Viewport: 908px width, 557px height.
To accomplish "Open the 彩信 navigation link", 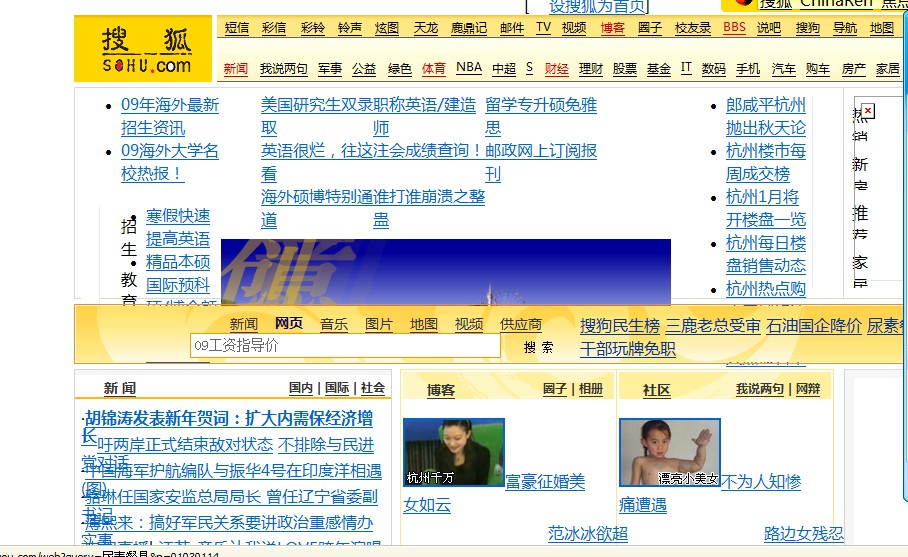I will point(273,28).
